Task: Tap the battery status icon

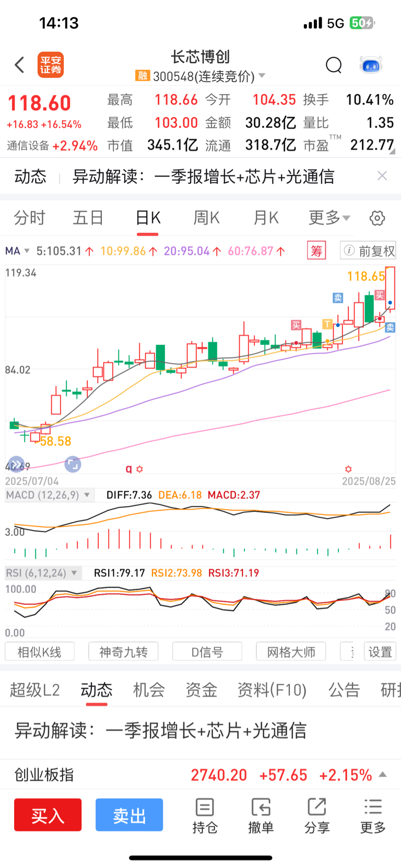Action: point(362,23)
